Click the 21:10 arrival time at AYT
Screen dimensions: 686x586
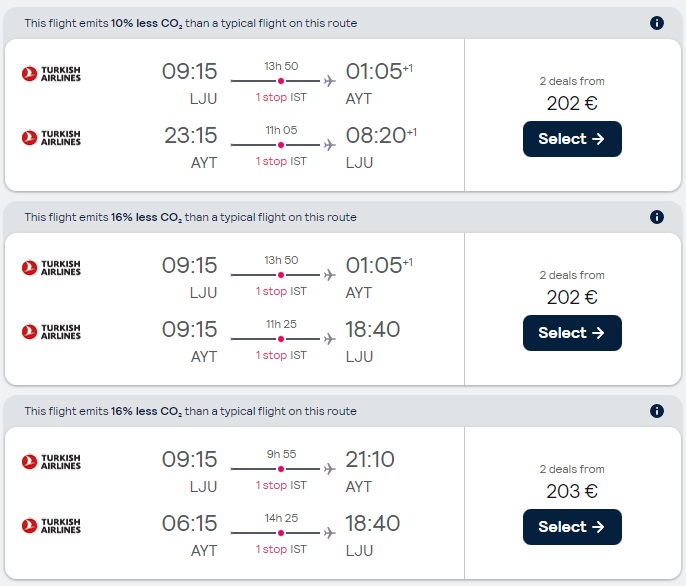point(370,460)
